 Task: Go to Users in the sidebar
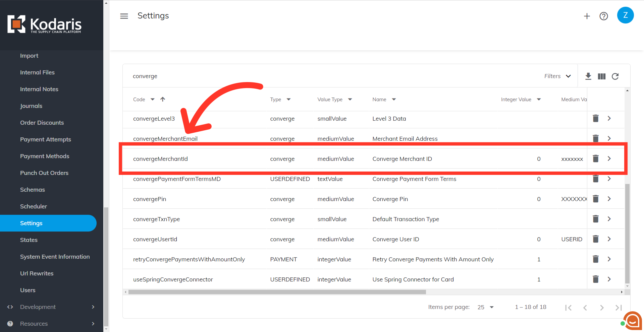28,290
